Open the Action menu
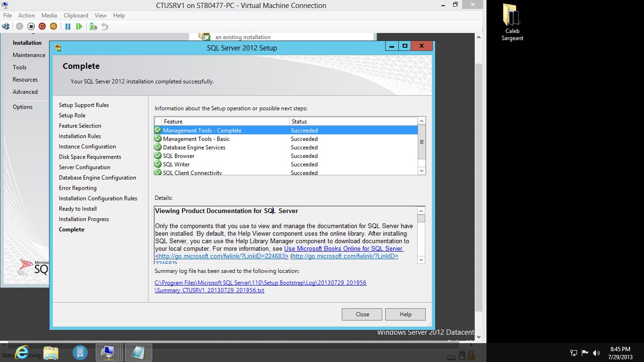 pyautogui.click(x=26, y=16)
